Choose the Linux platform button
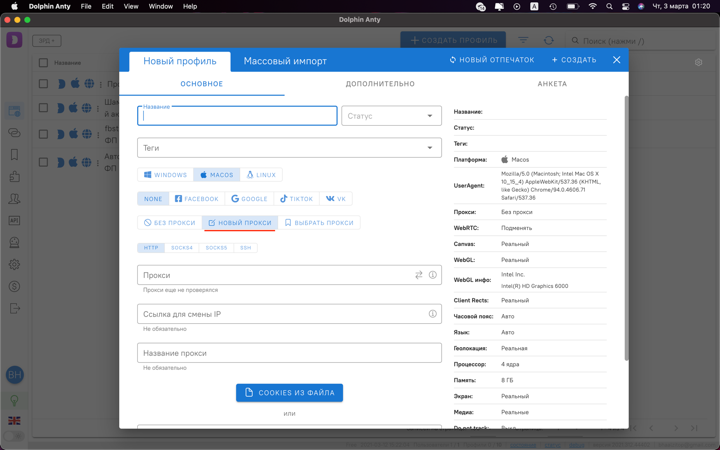Viewport: 720px width, 450px height. click(261, 175)
